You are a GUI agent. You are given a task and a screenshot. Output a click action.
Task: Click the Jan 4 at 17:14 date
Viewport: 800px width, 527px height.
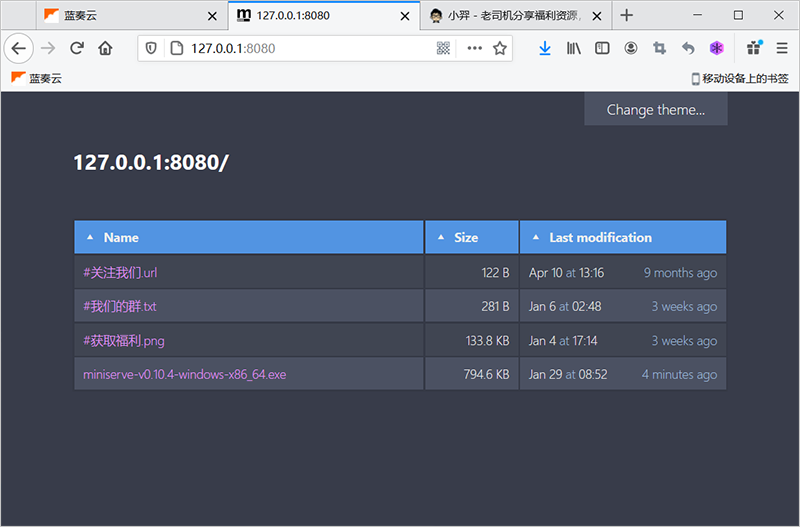(563, 340)
